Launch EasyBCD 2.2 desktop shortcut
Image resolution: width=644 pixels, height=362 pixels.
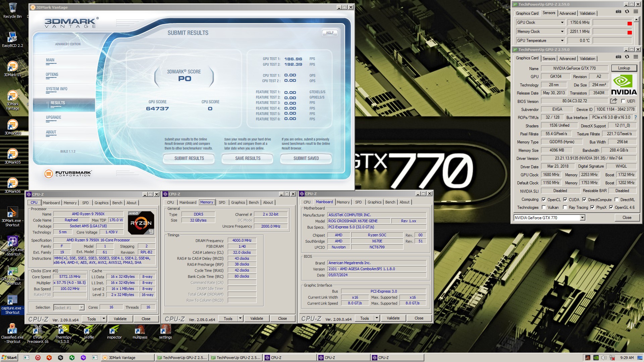click(12, 39)
